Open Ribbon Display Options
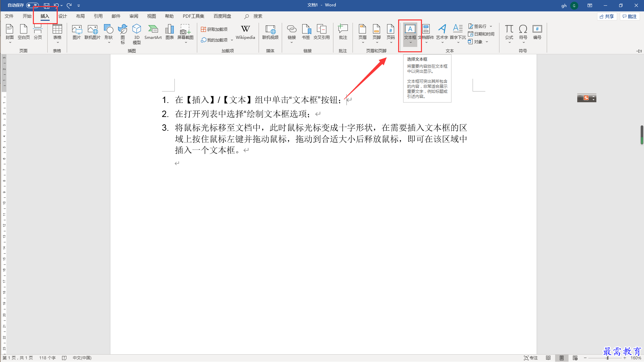The image size is (644, 362). pos(590,5)
